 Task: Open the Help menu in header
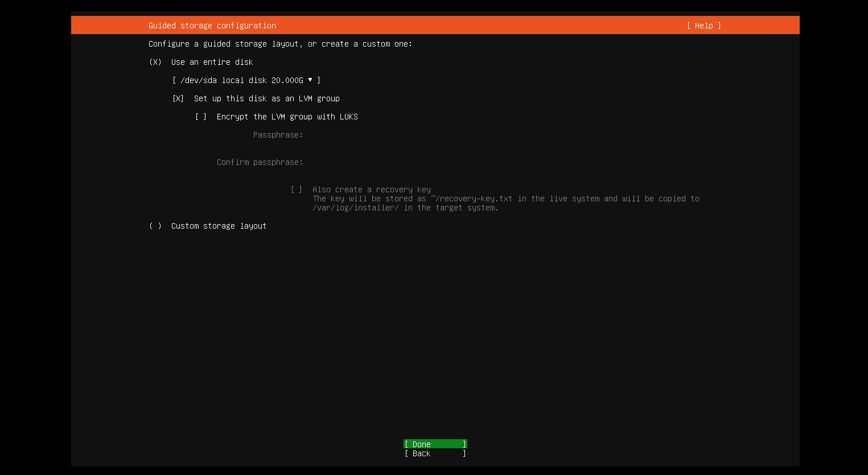[704, 26]
